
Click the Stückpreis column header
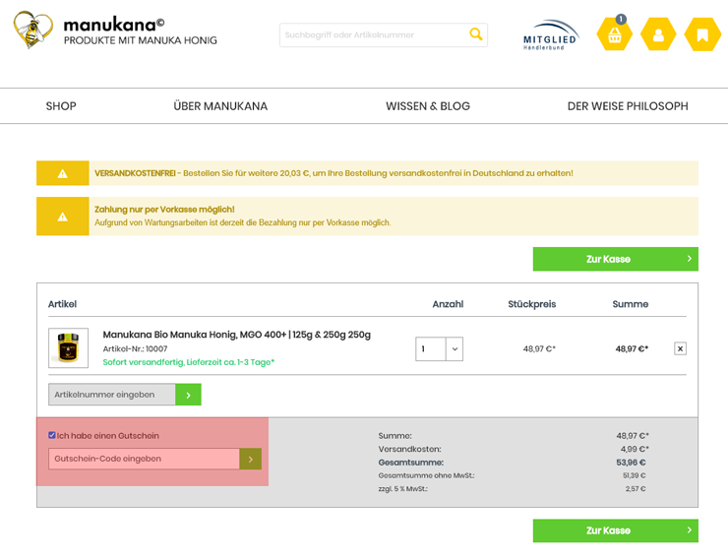pos(531,304)
